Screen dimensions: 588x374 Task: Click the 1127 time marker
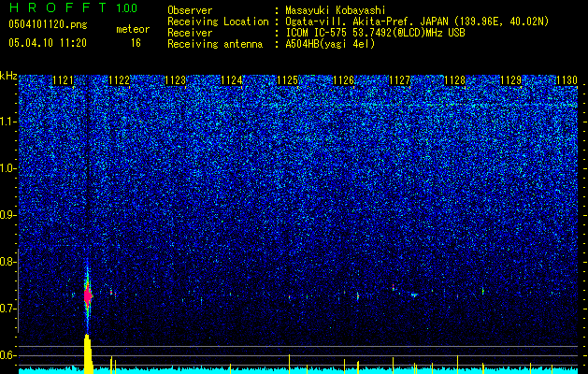pyautogui.click(x=400, y=80)
